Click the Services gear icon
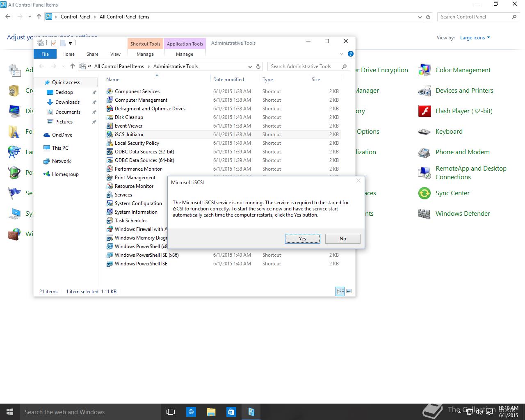525x420 pixels. pyautogui.click(x=110, y=194)
